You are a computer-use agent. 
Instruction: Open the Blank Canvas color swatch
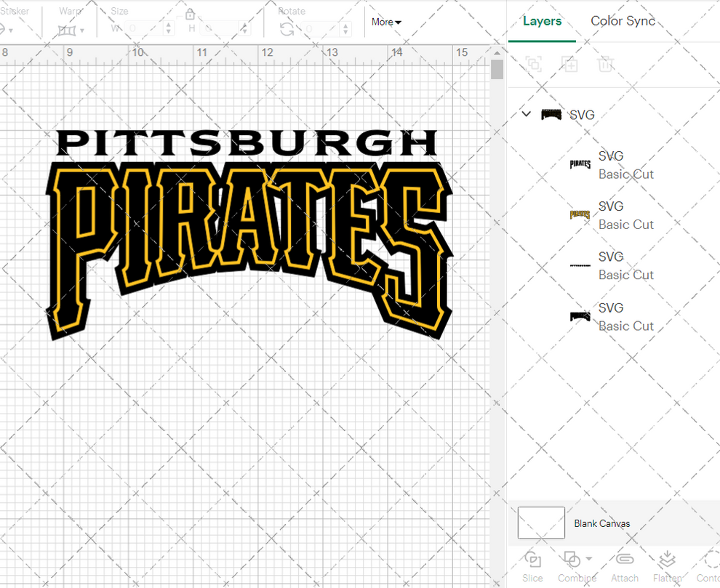[x=541, y=523]
